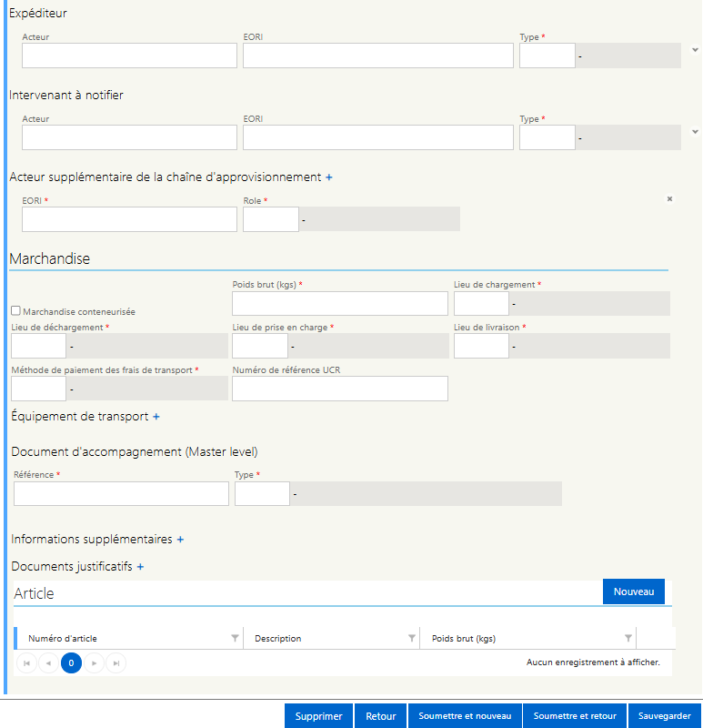
Task: Check the Marchandise conteneurisée checkbox
Action: coord(15,310)
